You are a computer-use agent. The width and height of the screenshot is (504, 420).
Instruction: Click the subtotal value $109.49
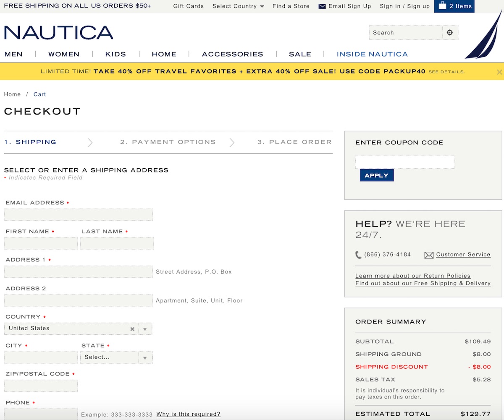point(478,342)
